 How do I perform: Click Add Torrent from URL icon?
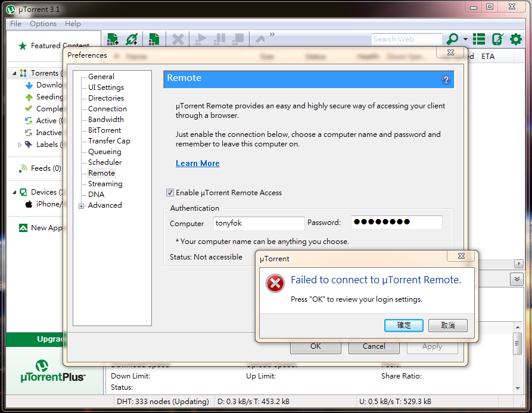(132, 39)
